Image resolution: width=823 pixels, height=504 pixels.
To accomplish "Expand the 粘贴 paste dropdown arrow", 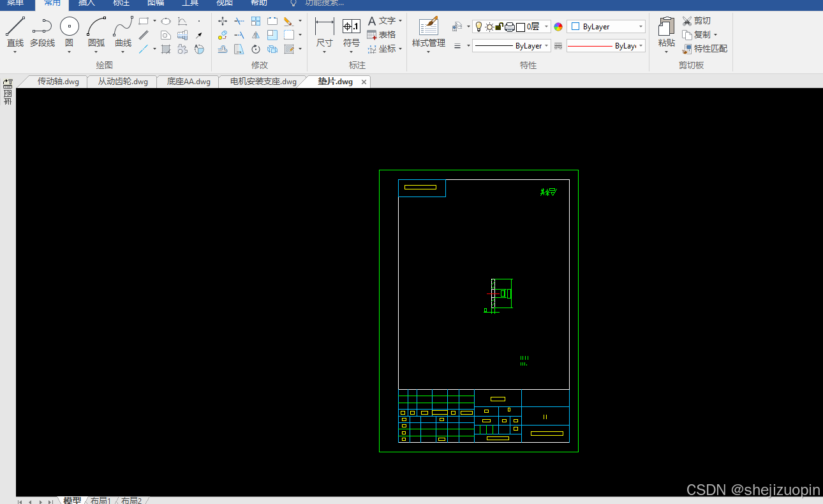I will [666, 52].
